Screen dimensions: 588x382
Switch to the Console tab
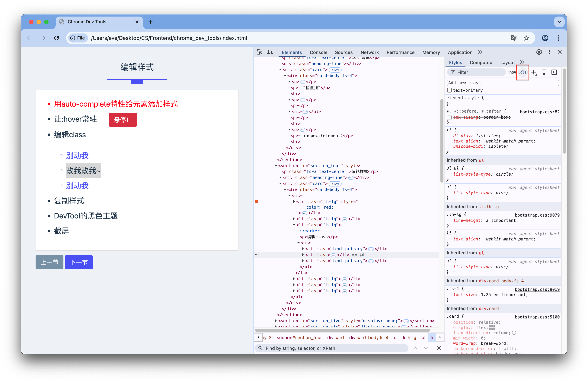tap(318, 52)
